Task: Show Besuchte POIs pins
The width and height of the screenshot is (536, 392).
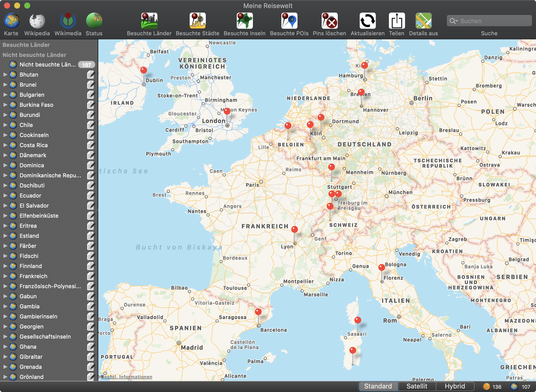Action: (x=289, y=21)
